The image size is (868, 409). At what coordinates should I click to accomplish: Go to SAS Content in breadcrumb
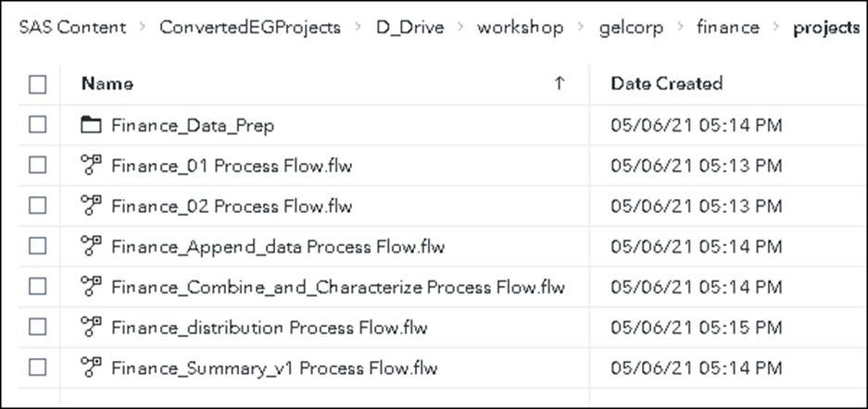coord(72,28)
